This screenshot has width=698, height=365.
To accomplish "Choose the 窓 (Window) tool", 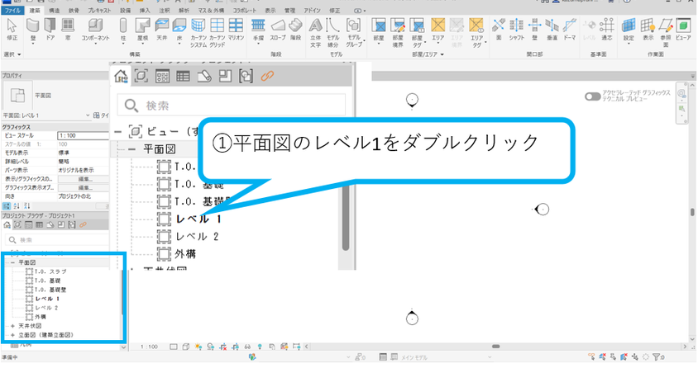I will pos(68,29).
